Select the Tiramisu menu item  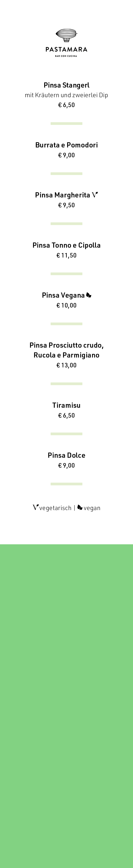tap(66, 405)
